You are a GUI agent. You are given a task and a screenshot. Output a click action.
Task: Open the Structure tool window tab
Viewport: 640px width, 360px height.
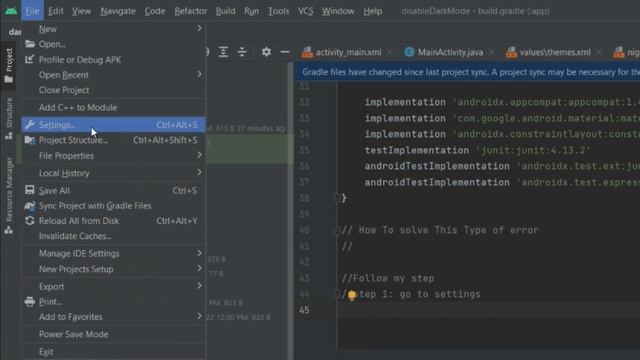(x=9, y=119)
